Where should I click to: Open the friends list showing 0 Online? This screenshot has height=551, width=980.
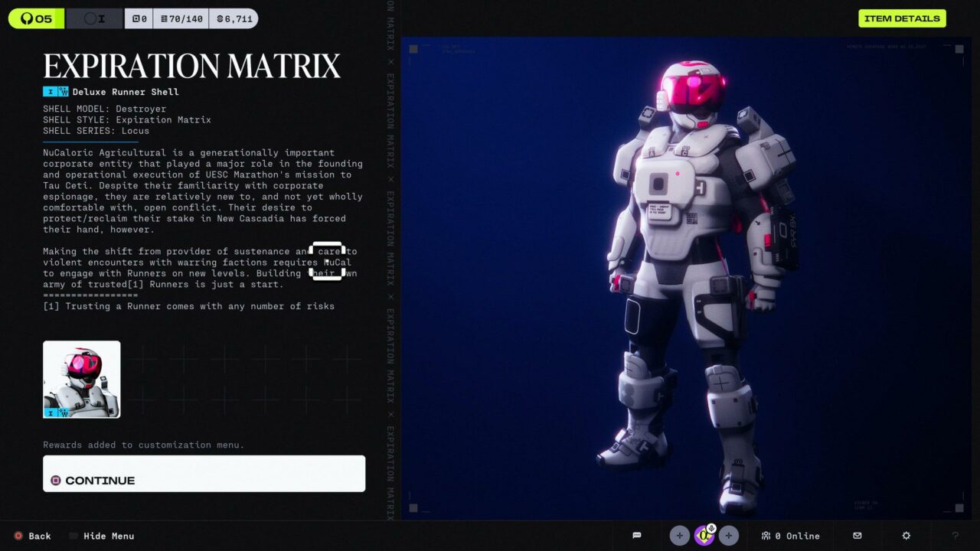click(791, 536)
